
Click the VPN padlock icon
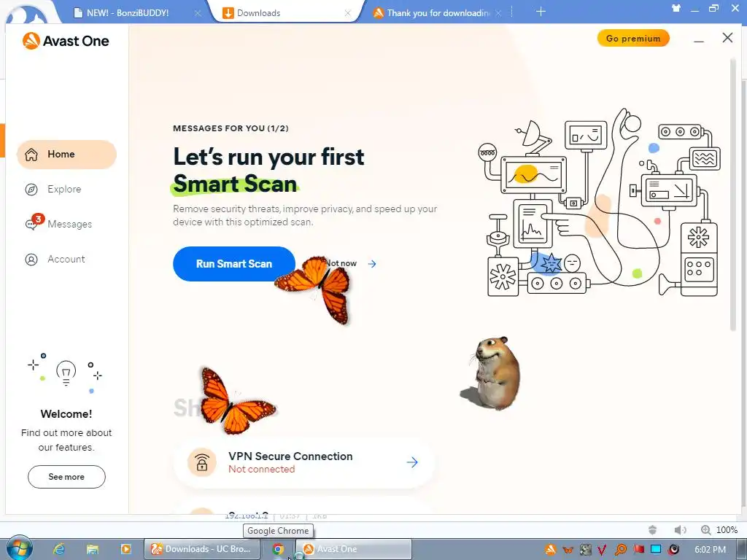202,462
